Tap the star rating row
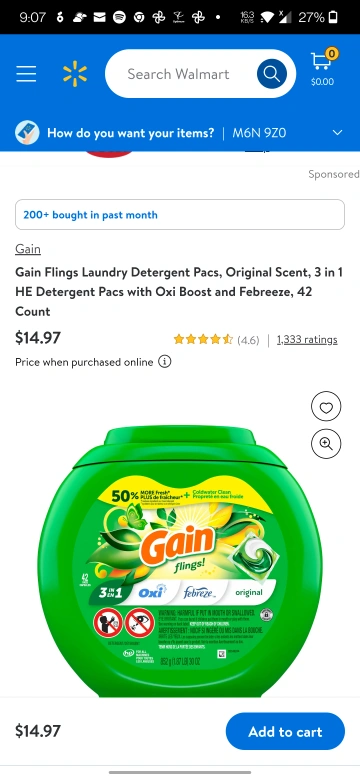The width and height of the screenshot is (360, 780). 216,340
